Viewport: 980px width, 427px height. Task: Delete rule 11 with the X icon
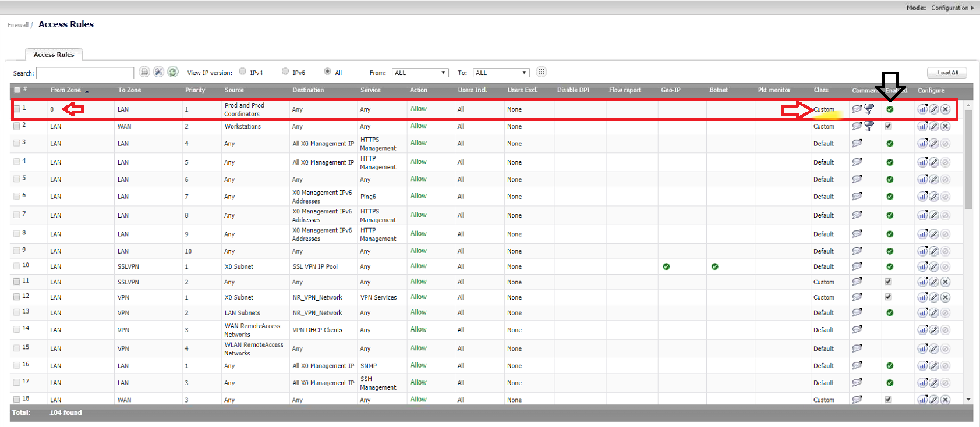coord(946,282)
